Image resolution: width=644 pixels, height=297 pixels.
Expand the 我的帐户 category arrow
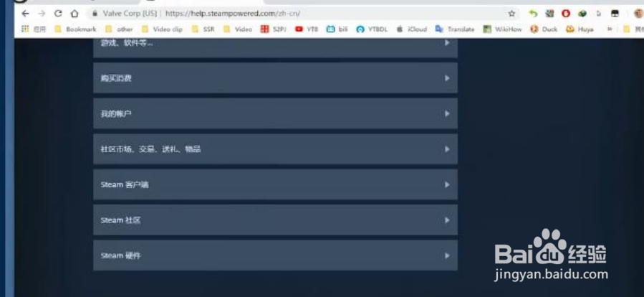[x=447, y=113]
